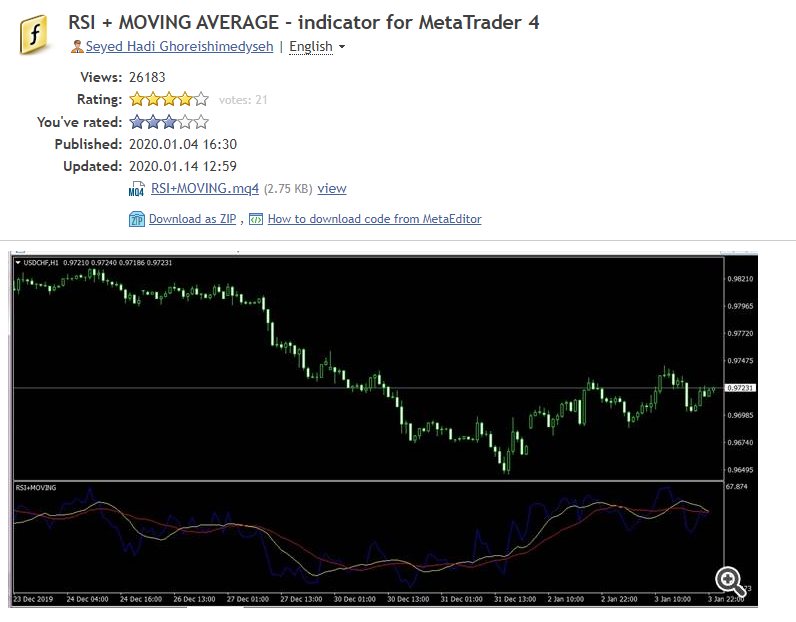Open author Seyed Hadi Ghoreishimedyseh's profile
The height and width of the screenshot is (622, 796).
click(179, 47)
